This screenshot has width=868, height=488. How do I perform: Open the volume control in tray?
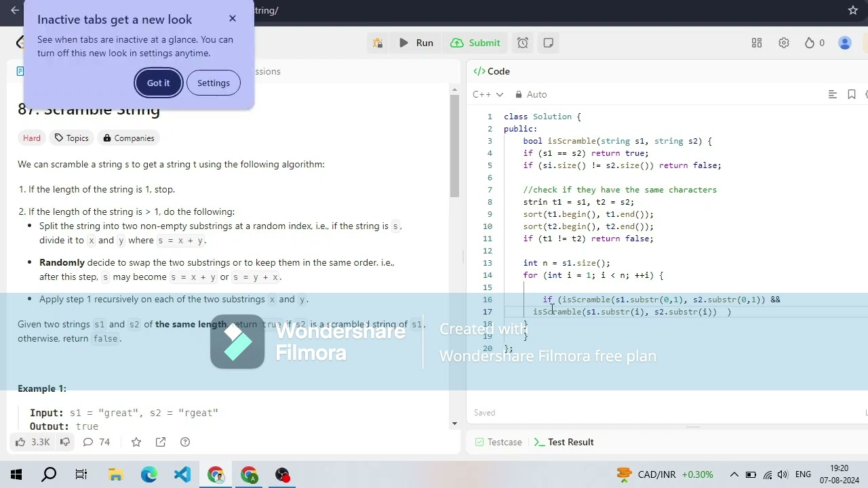pyautogui.click(x=783, y=474)
